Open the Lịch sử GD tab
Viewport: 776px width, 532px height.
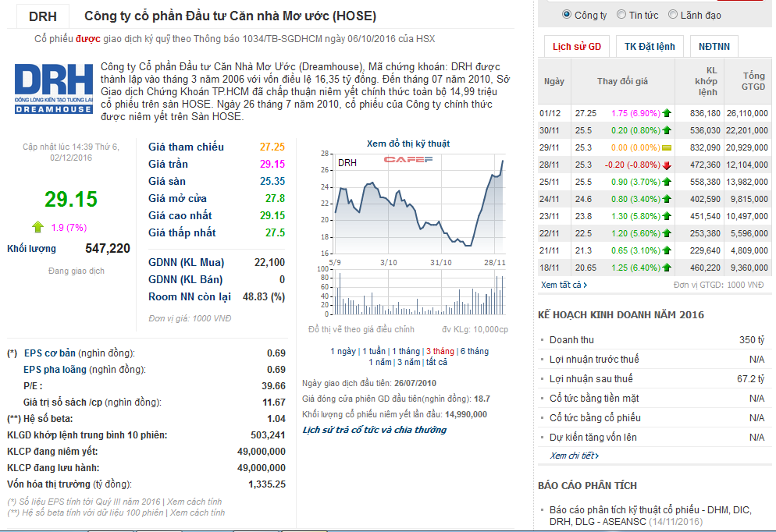tap(577, 47)
